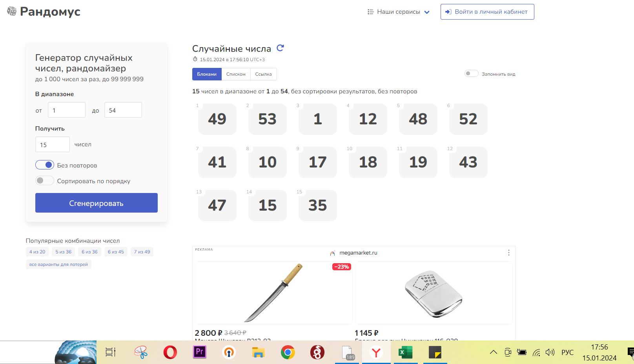Click the result block showing 1
634x364 pixels.
[318, 119]
